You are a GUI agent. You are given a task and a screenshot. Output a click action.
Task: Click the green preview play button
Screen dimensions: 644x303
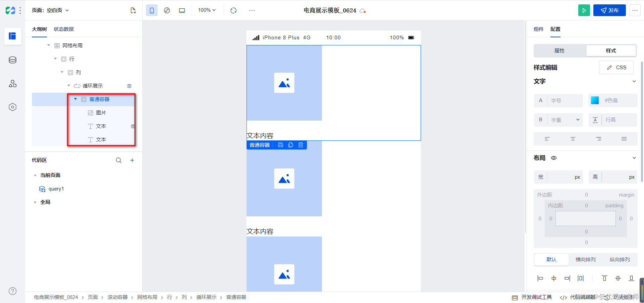tap(584, 10)
